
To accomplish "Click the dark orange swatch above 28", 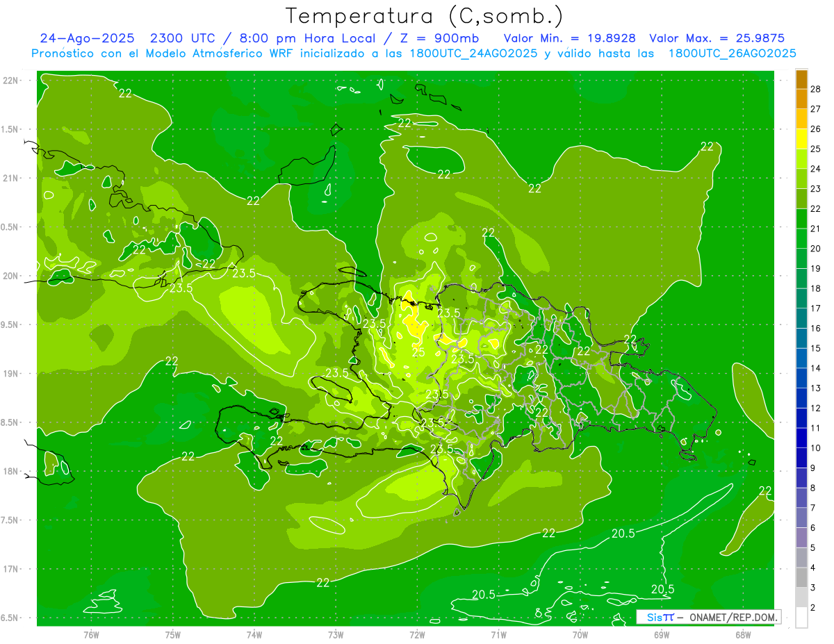I will [801, 79].
